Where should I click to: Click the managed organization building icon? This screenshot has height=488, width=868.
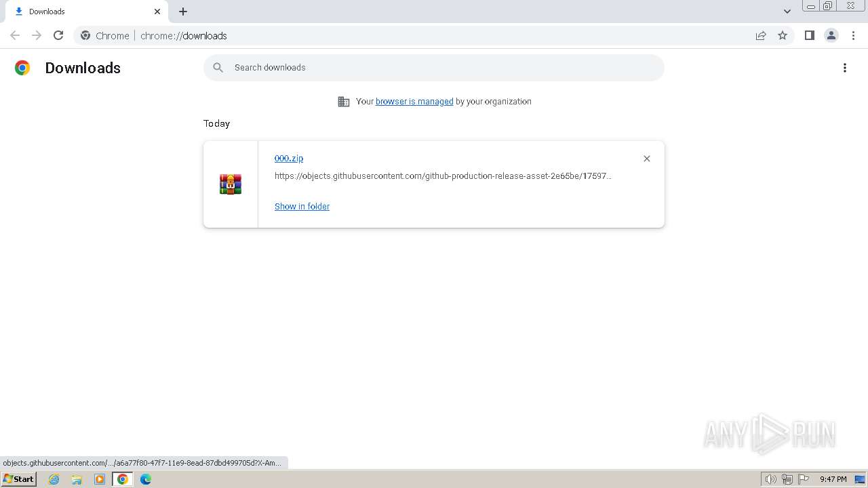[344, 102]
